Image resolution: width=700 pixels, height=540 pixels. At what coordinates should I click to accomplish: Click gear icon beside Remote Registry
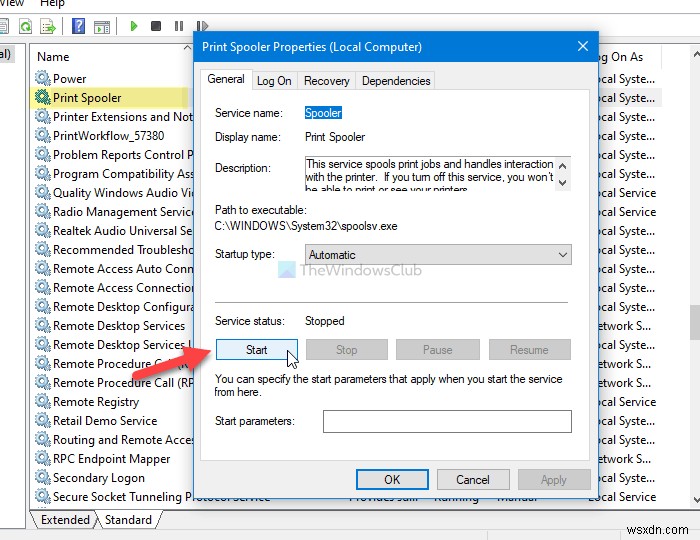point(43,401)
